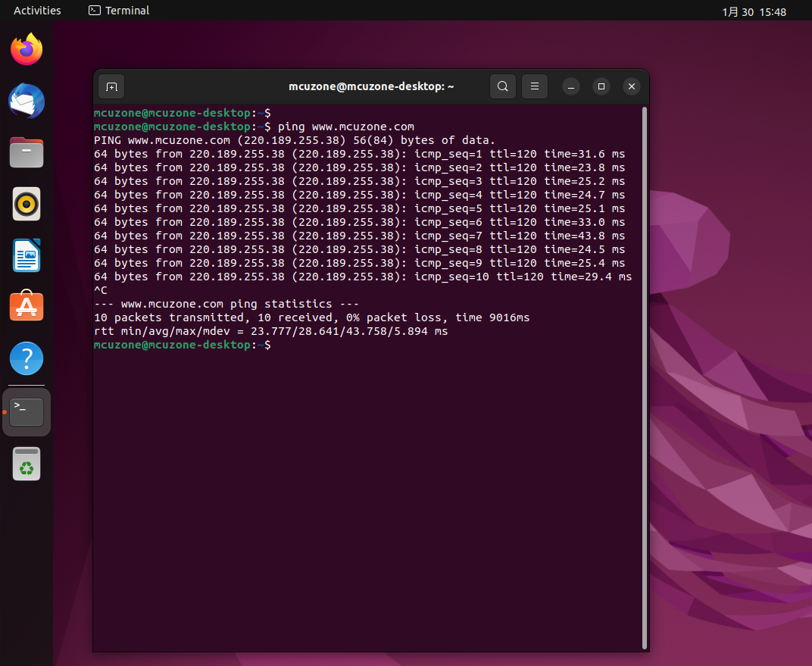812x666 pixels.
Task: Launch Rhythmbox music player
Action: [27, 204]
